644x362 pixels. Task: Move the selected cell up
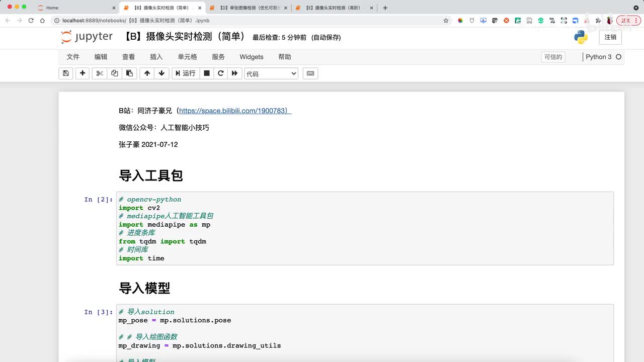pos(147,73)
